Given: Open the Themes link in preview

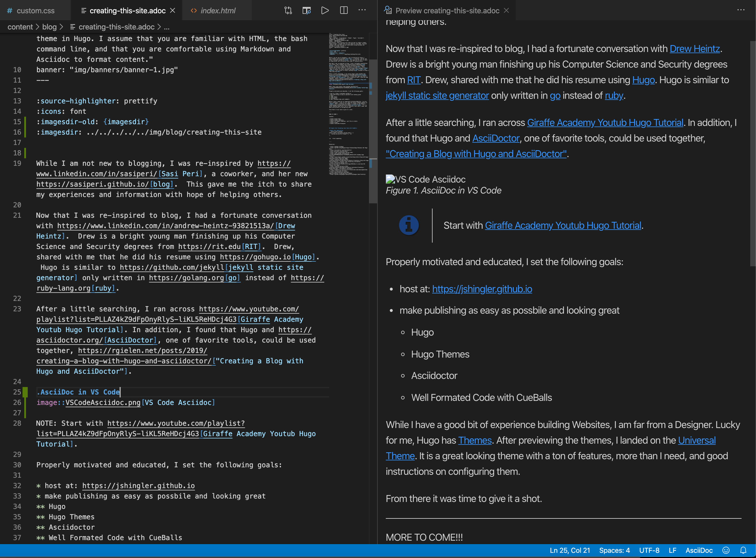Looking at the screenshot, I should (x=474, y=440).
